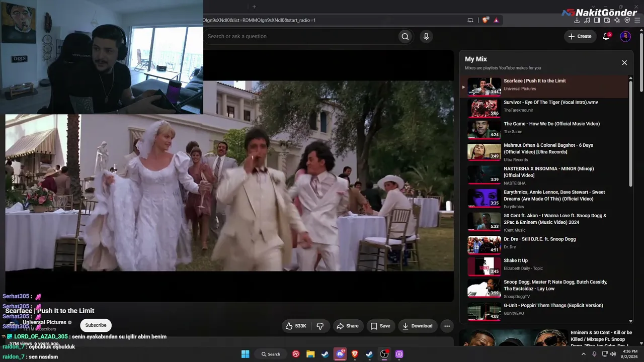Click the system tray microphone icon
Image resolution: width=644 pixels, height=362 pixels.
(594, 354)
